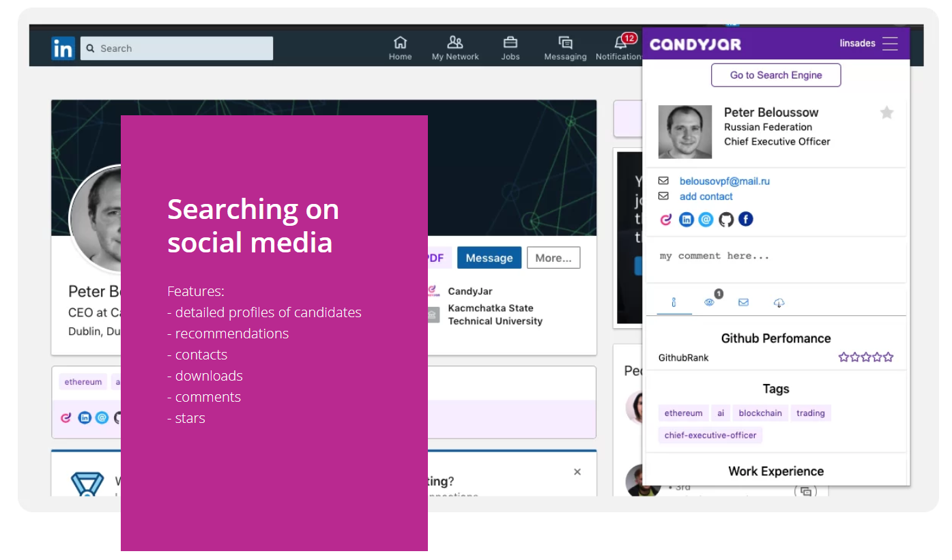
Task: Click the LinkedIn Search field
Action: point(177,48)
